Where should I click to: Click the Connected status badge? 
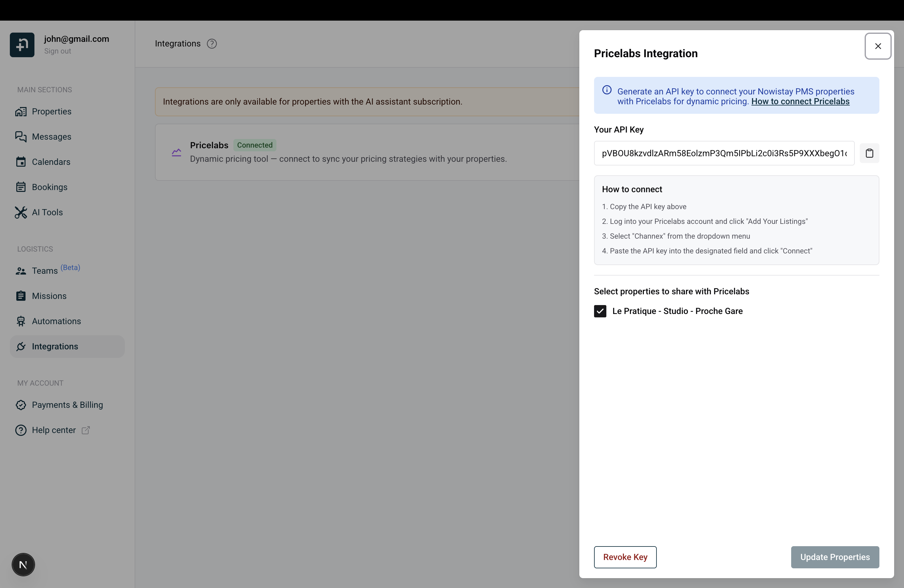click(255, 145)
